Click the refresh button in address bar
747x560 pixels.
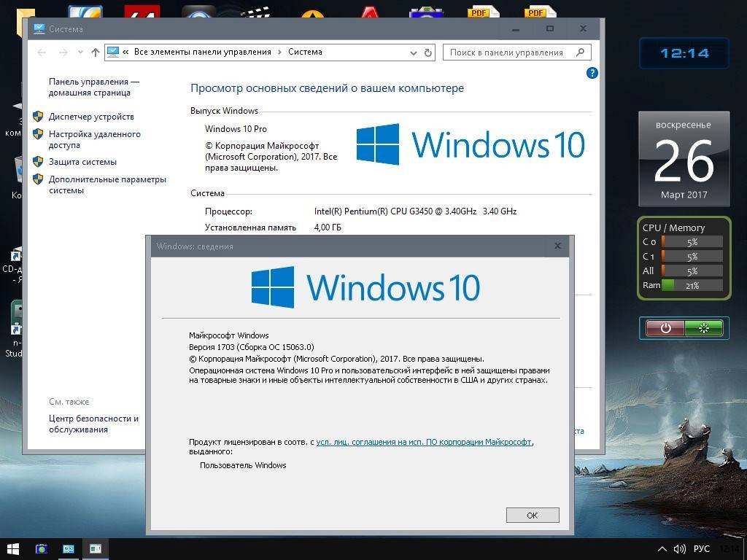(x=427, y=52)
